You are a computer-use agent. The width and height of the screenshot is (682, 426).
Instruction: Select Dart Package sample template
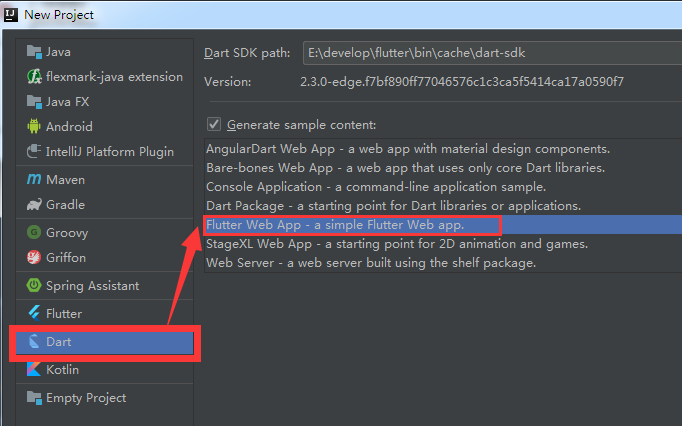point(443,206)
